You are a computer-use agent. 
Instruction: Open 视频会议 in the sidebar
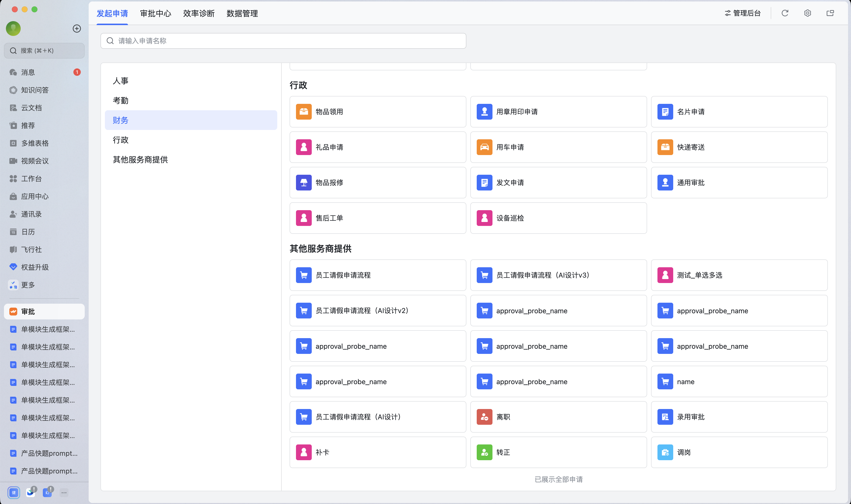coord(44,161)
